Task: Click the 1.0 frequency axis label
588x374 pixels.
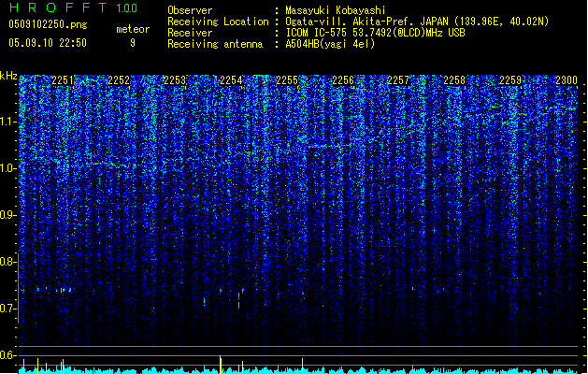Action: point(7,168)
